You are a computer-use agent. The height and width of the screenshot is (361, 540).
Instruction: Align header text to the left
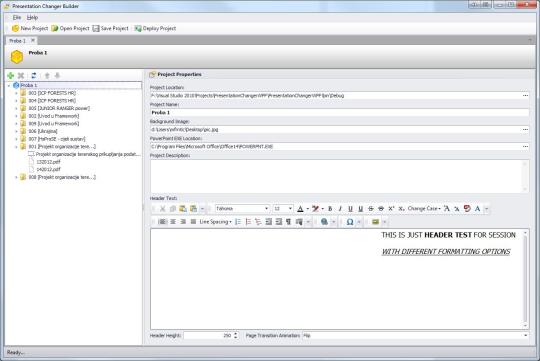coord(162,222)
